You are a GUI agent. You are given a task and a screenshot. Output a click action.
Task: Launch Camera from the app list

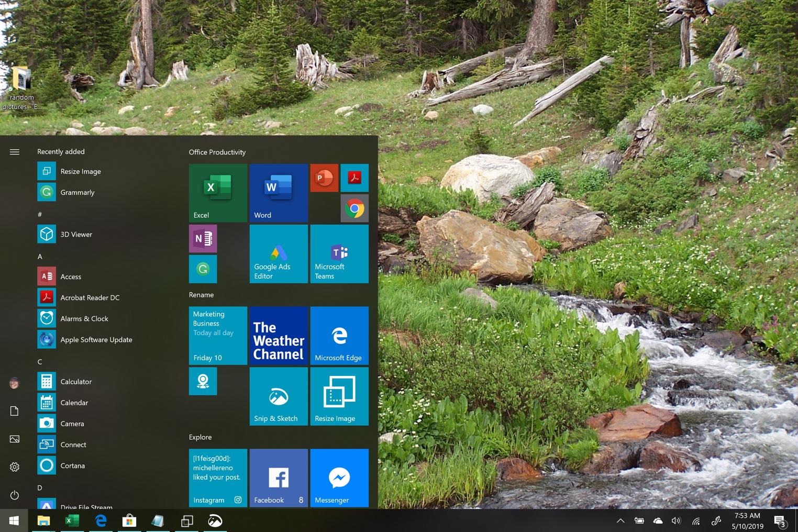pos(105,424)
